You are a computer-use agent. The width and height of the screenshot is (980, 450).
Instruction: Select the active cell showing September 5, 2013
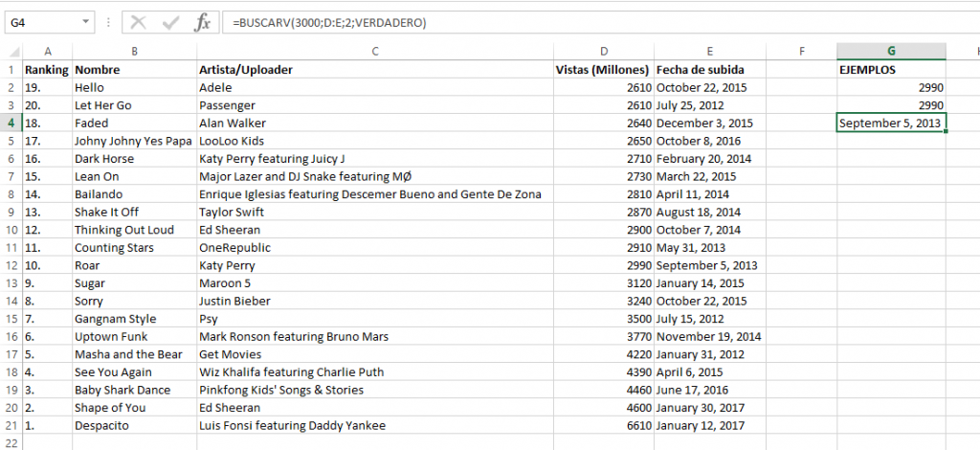(x=891, y=123)
